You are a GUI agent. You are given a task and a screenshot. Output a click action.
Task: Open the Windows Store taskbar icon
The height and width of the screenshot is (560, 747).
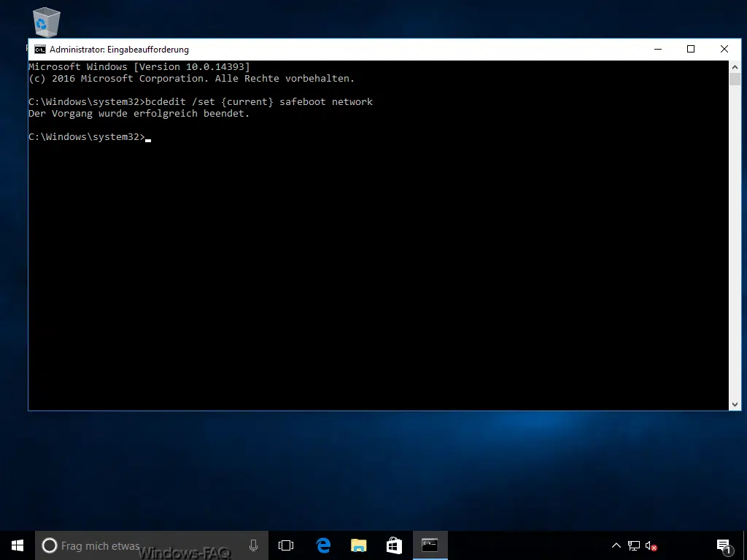click(394, 545)
